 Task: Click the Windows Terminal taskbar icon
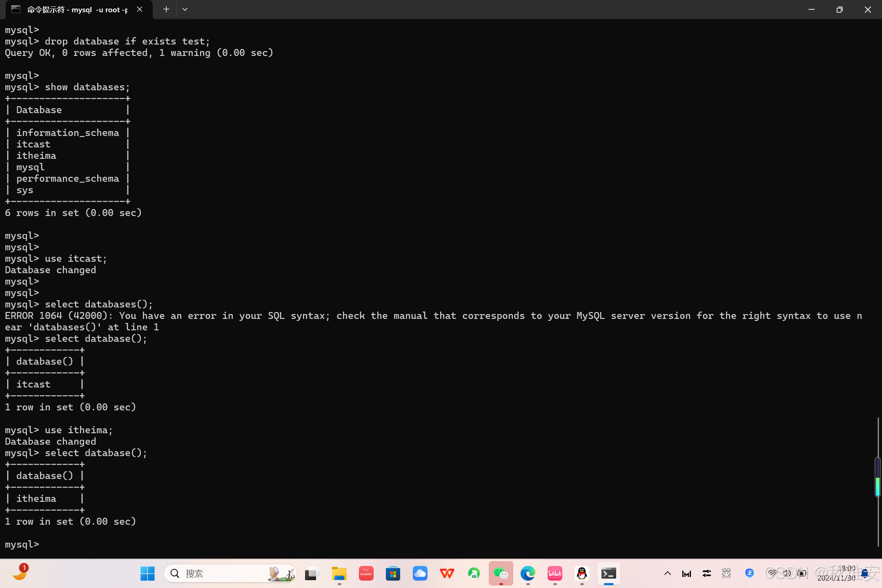(x=608, y=573)
